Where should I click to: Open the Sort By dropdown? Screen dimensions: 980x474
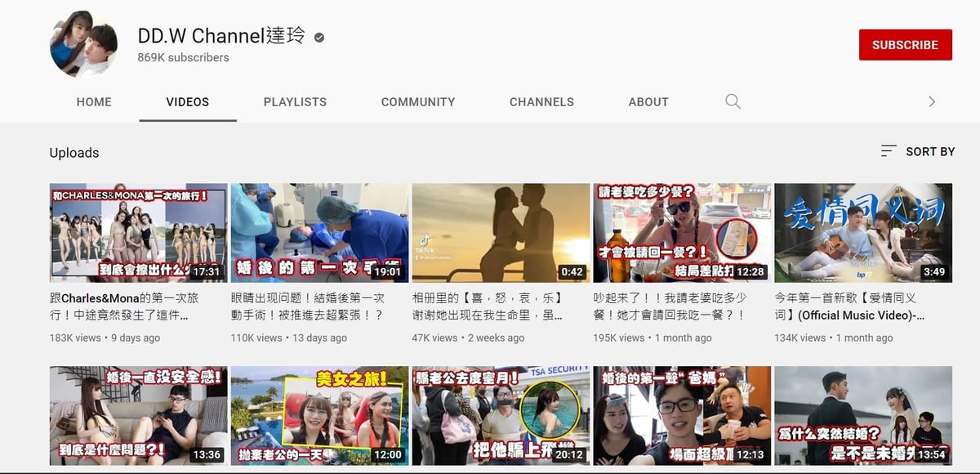point(918,151)
